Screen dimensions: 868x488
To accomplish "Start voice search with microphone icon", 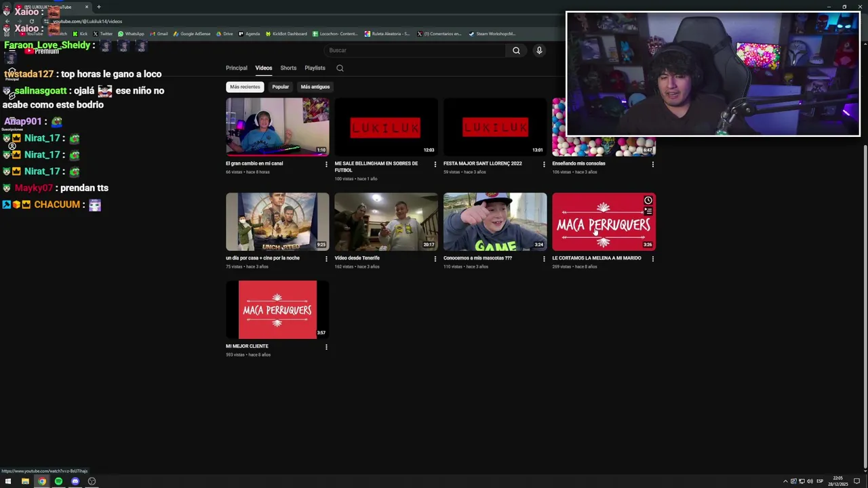I will 539,50.
